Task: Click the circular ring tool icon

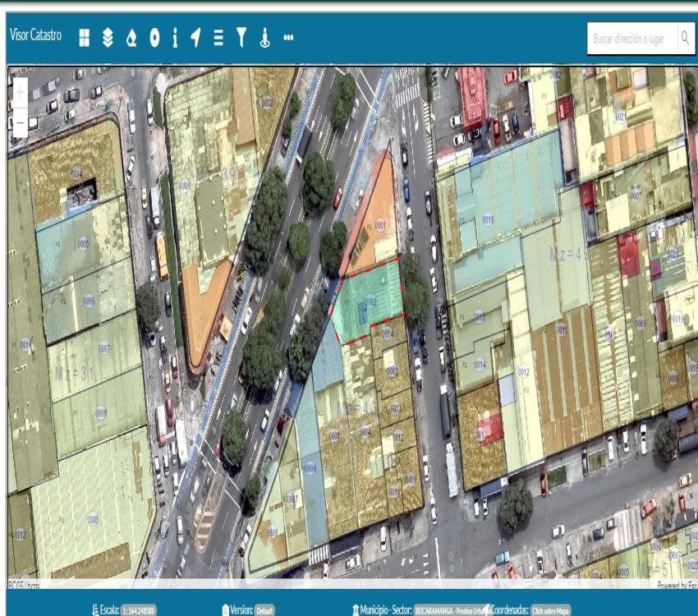Action: pyautogui.click(x=154, y=38)
